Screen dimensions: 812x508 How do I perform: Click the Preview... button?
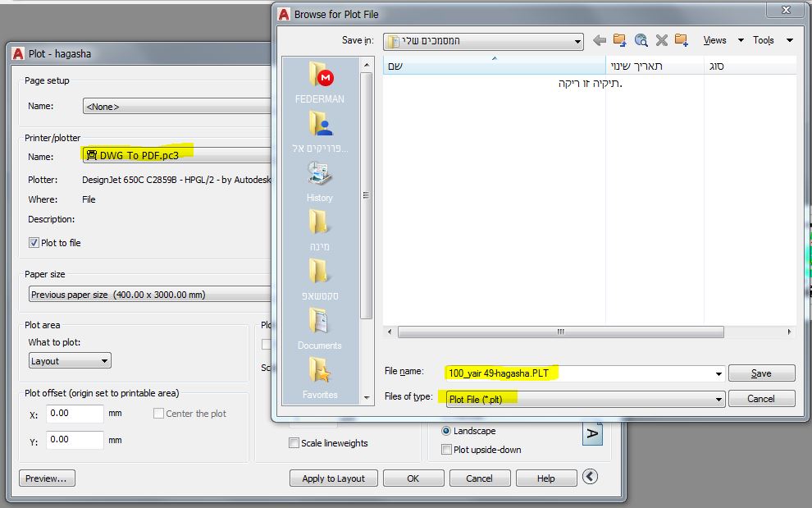(x=47, y=478)
